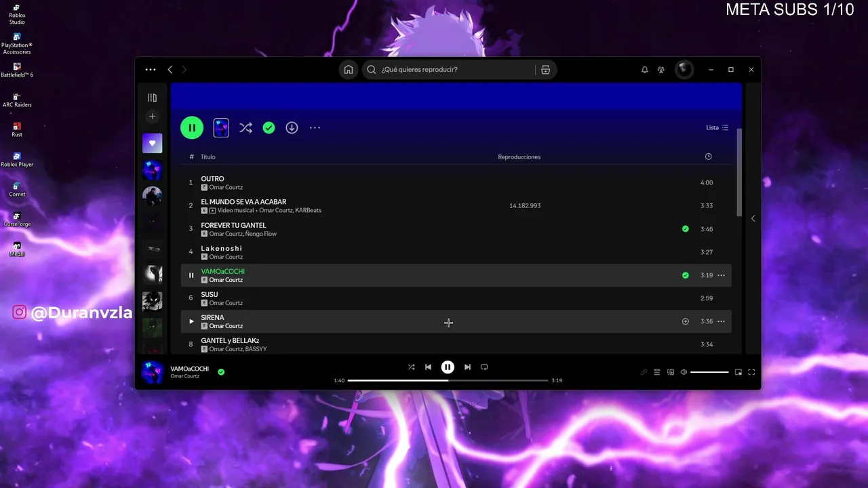
Task: Open the notifications bell
Action: (x=645, y=70)
